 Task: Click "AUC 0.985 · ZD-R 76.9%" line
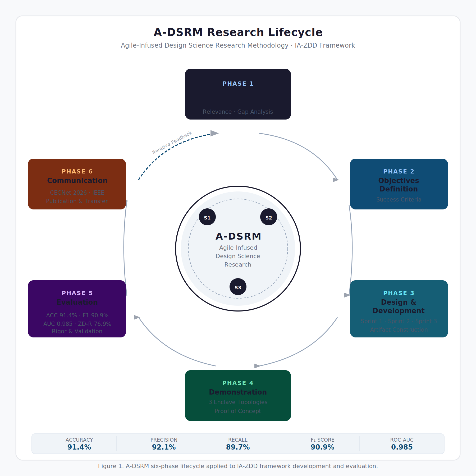[77, 324]
